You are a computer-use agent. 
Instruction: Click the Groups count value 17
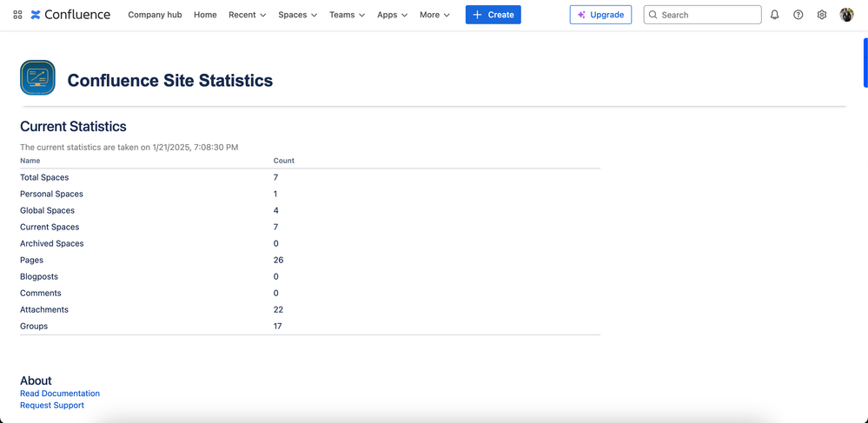278,326
